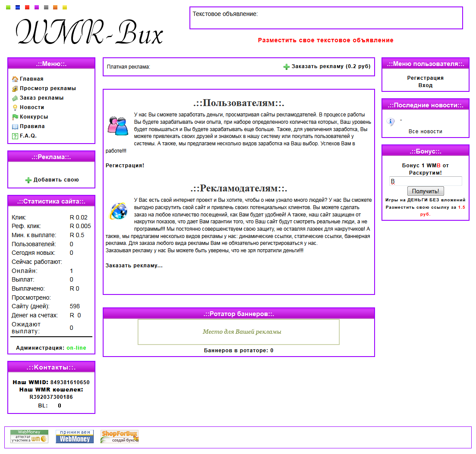Open the Заказ рекламы menu item
Screen dimensions: 476x454
[41, 97]
